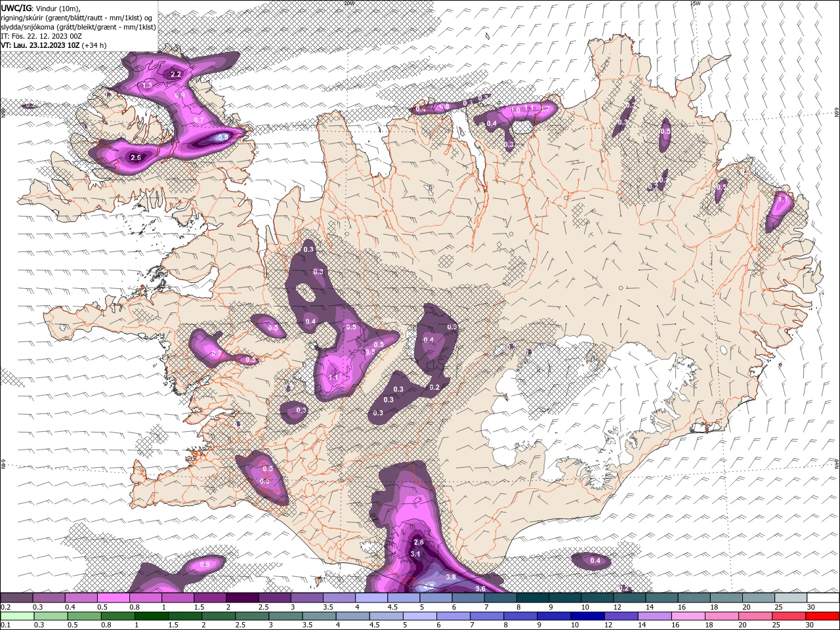Click the snow legend swatch between 0.2 and 0.3
This screenshot has width=840, height=630.
coord(17,598)
